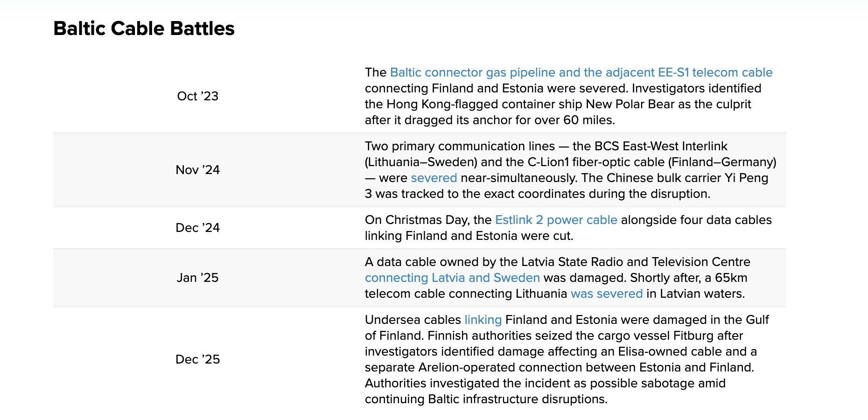Select the Nov '24 date cell
Image resolution: width=868 pixels, height=420 pixels.
coord(198,170)
